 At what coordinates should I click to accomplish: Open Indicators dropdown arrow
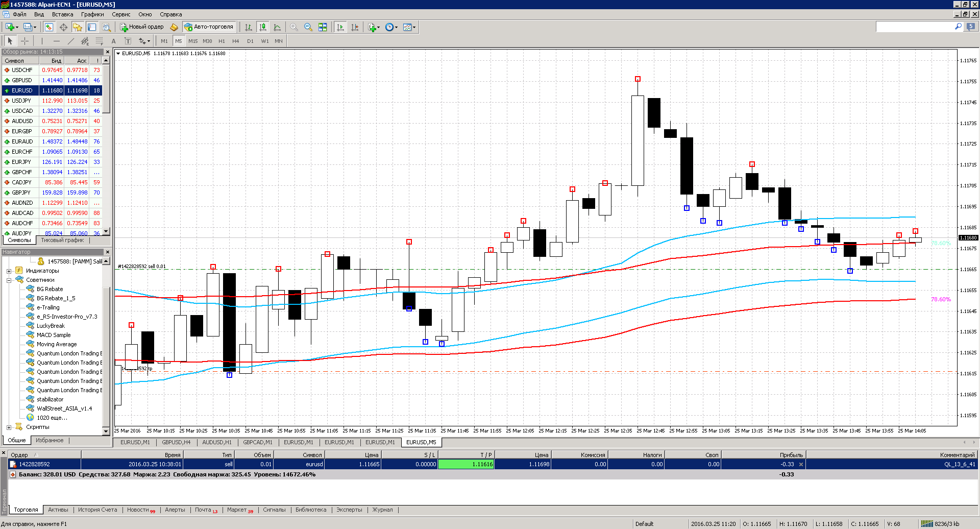tap(379, 28)
